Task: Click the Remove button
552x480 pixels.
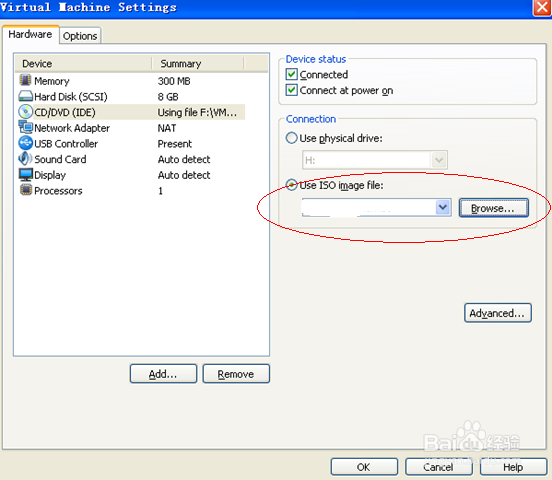Action: click(x=236, y=374)
